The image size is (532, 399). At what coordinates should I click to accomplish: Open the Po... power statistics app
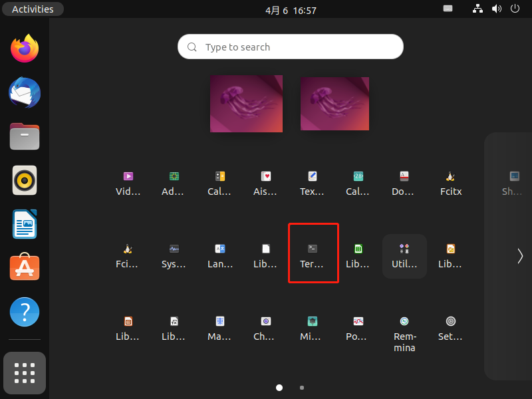358,321
